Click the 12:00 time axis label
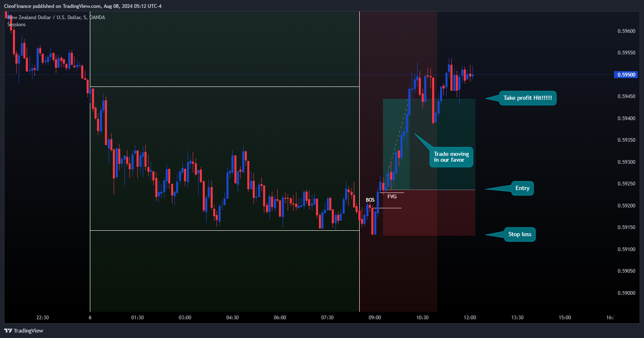 (x=470, y=318)
